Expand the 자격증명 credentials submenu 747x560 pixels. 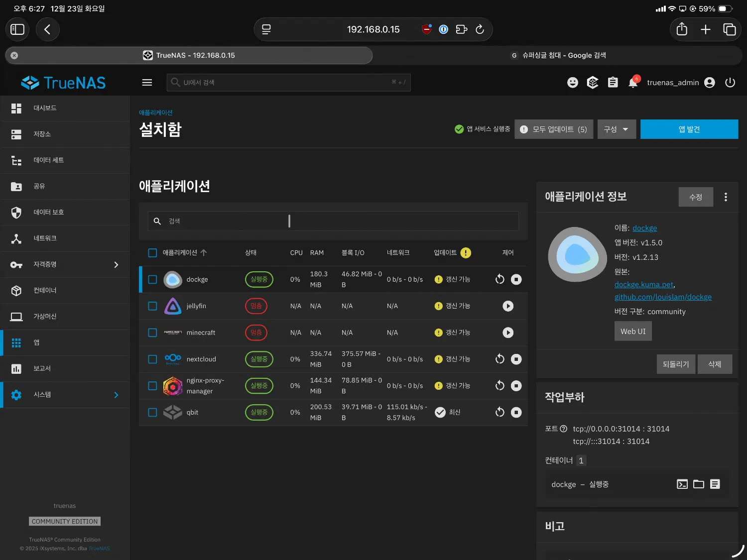[116, 264]
